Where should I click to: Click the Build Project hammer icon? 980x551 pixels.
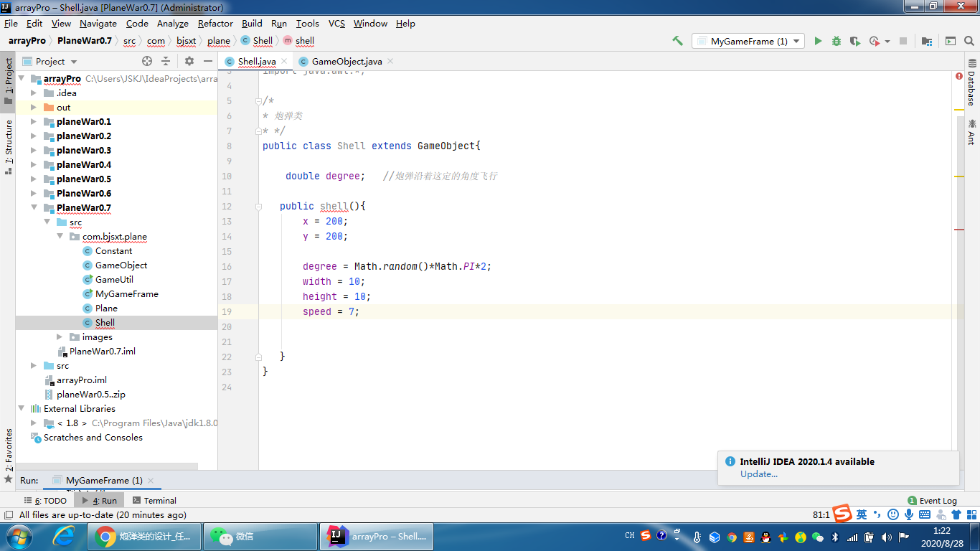point(677,41)
